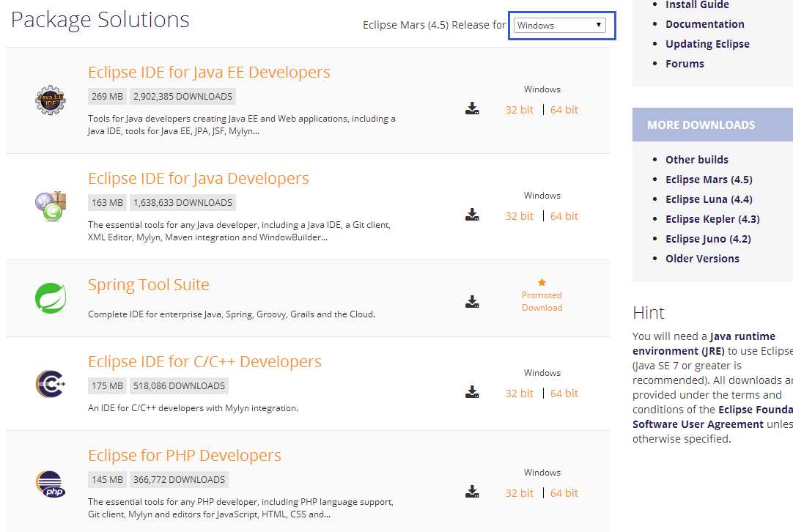
Task: Click the 145 MB size badge
Action: [x=107, y=480]
